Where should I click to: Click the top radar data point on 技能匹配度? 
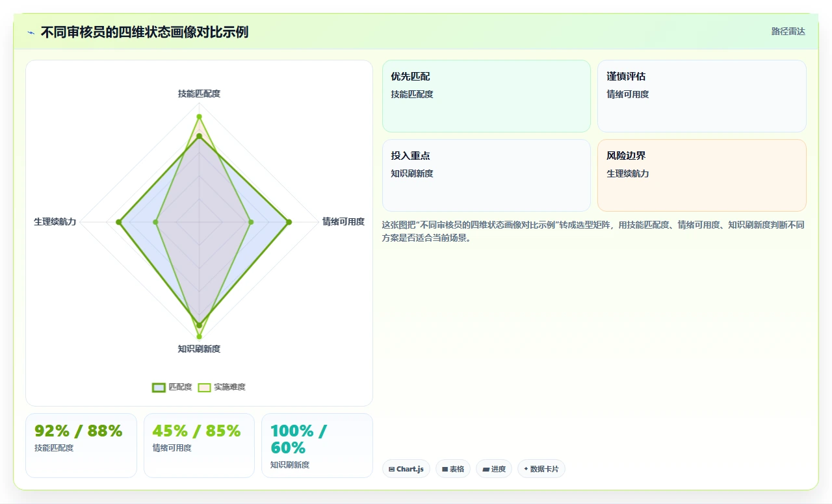199,117
